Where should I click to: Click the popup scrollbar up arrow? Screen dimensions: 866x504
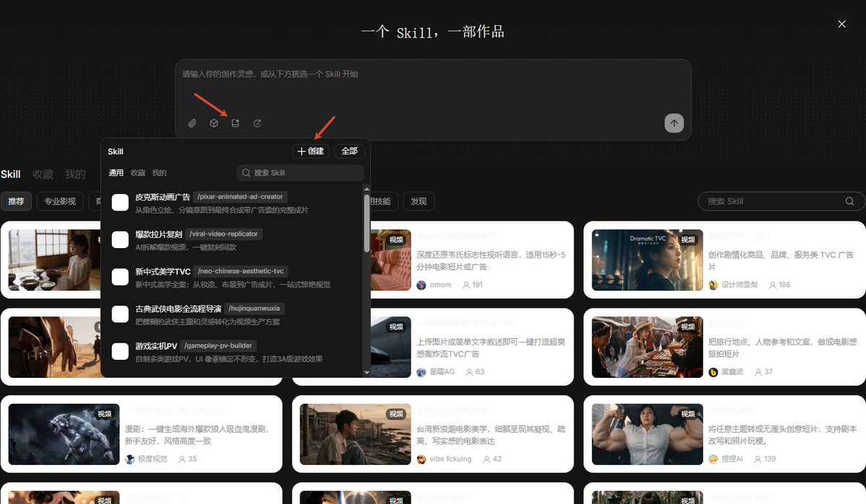click(367, 189)
